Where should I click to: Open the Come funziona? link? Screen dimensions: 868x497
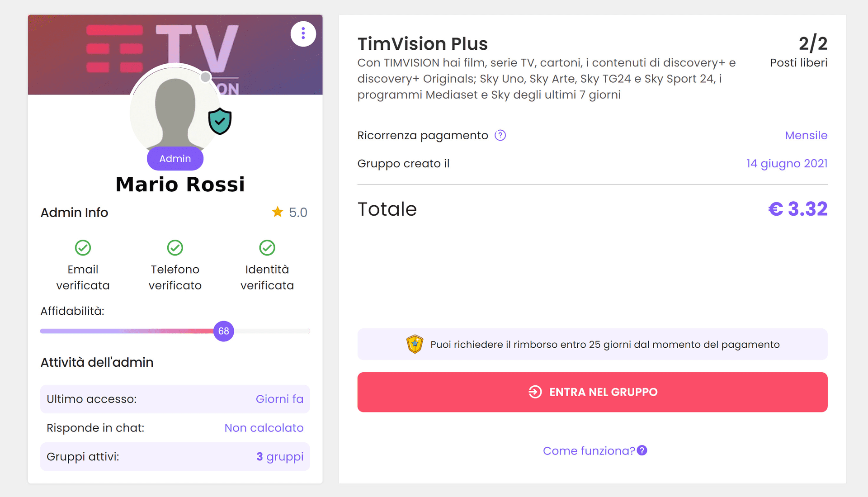pyautogui.click(x=589, y=451)
